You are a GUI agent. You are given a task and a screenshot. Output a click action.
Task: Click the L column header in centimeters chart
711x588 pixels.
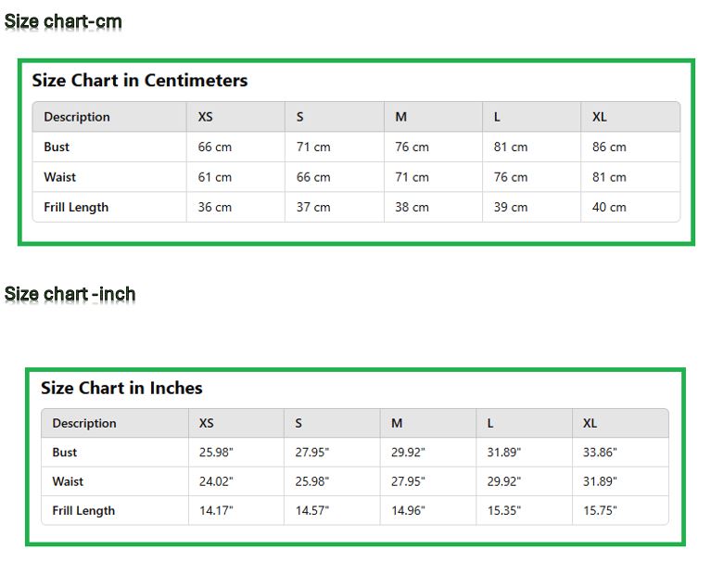click(x=498, y=117)
